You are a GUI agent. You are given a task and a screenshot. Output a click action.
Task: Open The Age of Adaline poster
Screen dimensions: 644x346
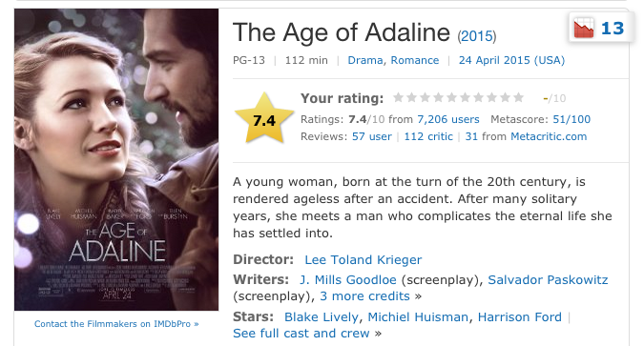[116, 160]
